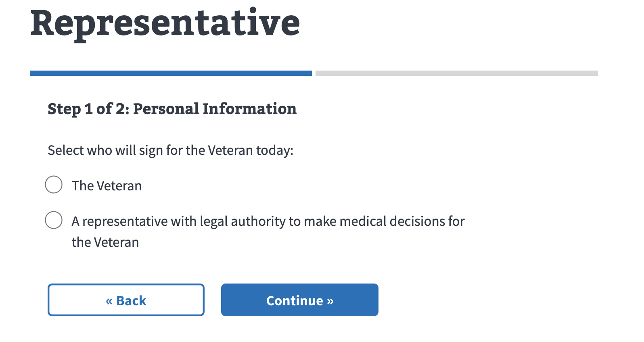The width and height of the screenshot is (644, 342).
Task: Click the label text 'The Veteran'
Action: pos(107,185)
